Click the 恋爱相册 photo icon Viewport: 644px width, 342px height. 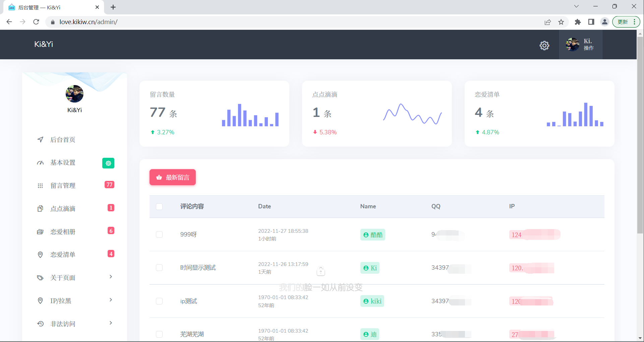click(40, 232)
